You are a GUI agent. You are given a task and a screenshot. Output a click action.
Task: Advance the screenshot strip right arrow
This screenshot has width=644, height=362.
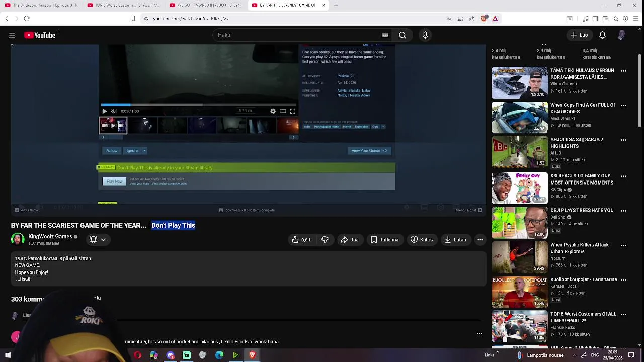[293, 137]
